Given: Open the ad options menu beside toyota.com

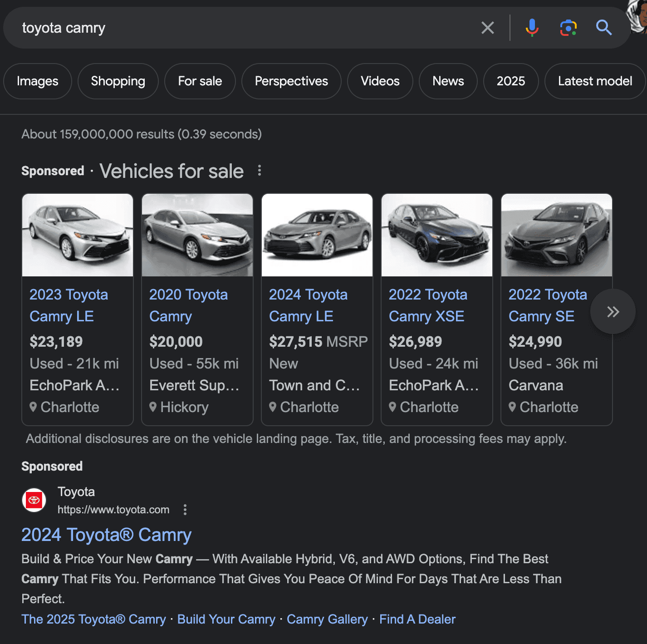Looking at the screenshot, I should tap(185, 510).
